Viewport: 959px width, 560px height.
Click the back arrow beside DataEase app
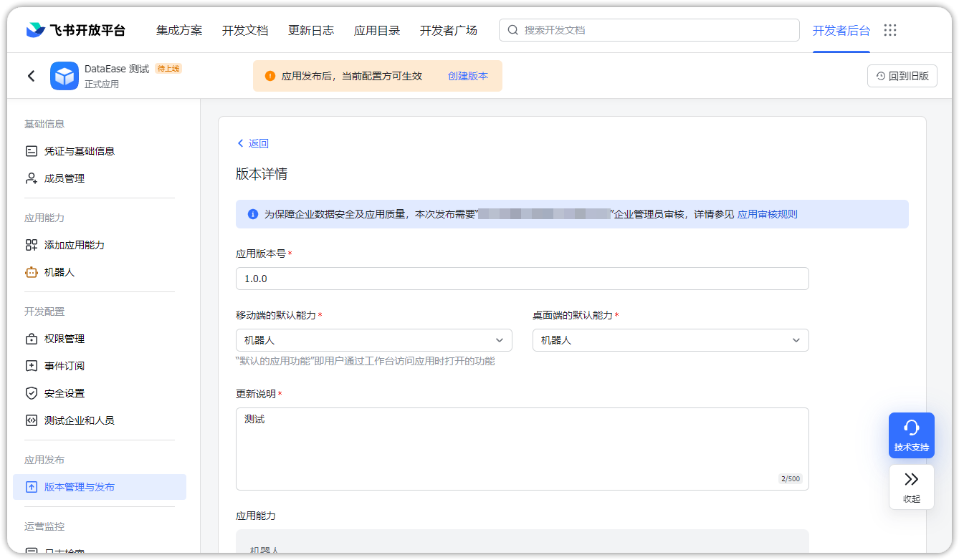click(x=31, y=76)
